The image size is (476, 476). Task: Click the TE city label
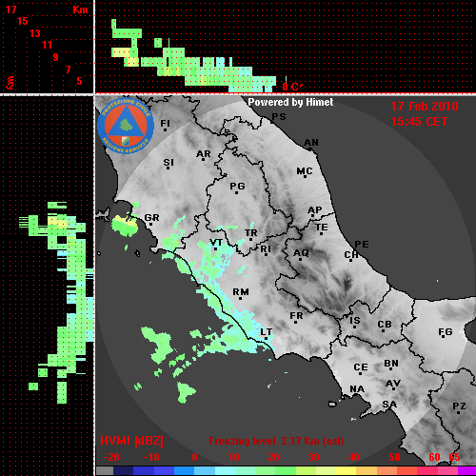(322, 228)
